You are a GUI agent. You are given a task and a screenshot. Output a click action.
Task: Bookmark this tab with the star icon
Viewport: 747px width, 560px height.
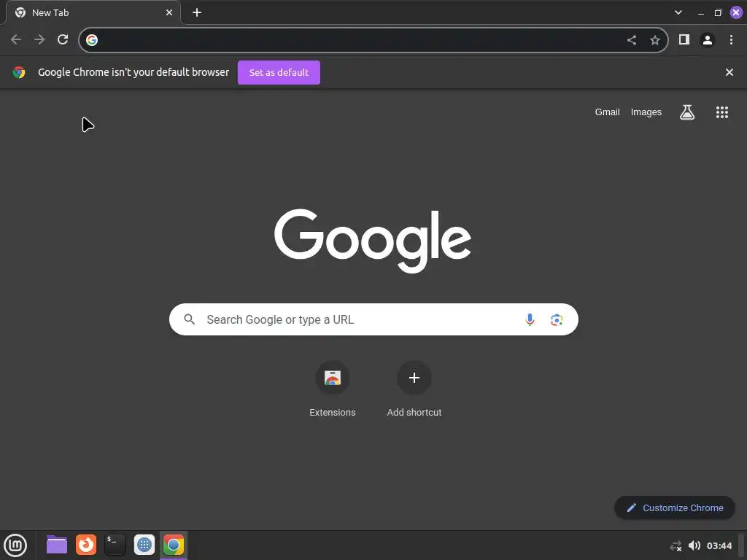pyautogui.click(x=655, y=40)
